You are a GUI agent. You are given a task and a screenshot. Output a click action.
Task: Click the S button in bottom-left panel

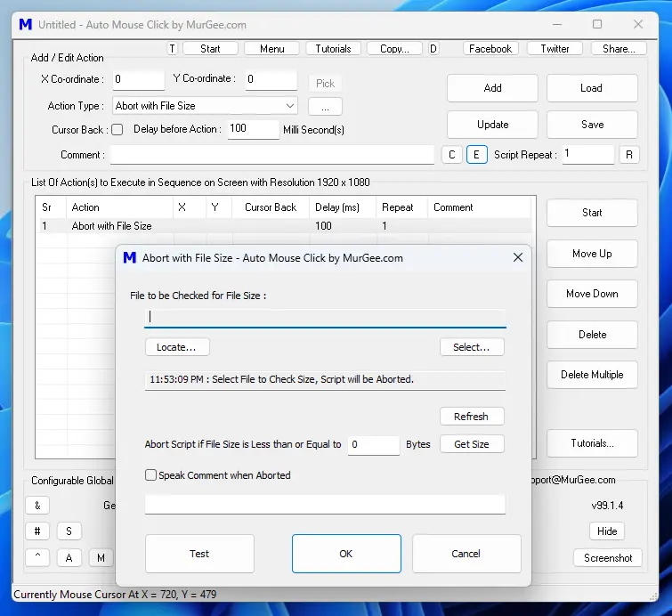point(69,531)
